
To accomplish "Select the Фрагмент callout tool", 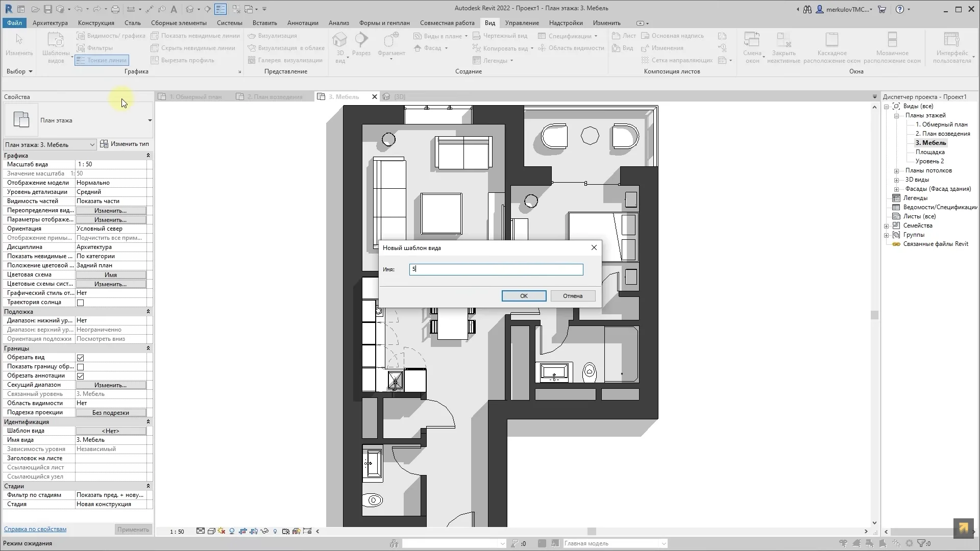I will coord(391,46).
